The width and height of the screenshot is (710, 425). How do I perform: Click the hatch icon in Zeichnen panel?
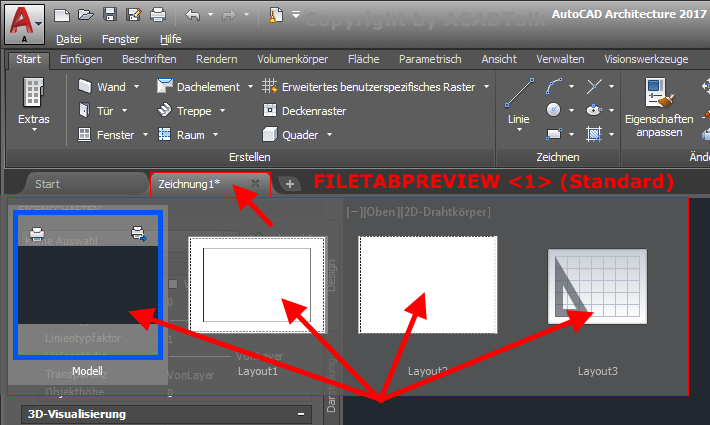(x=594, y=134)
